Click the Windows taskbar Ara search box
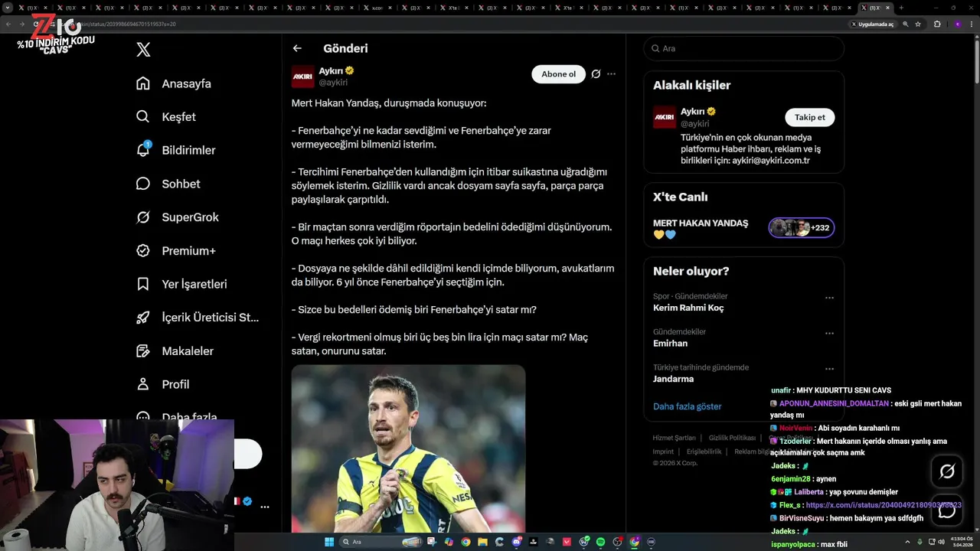 coord(381,542)
